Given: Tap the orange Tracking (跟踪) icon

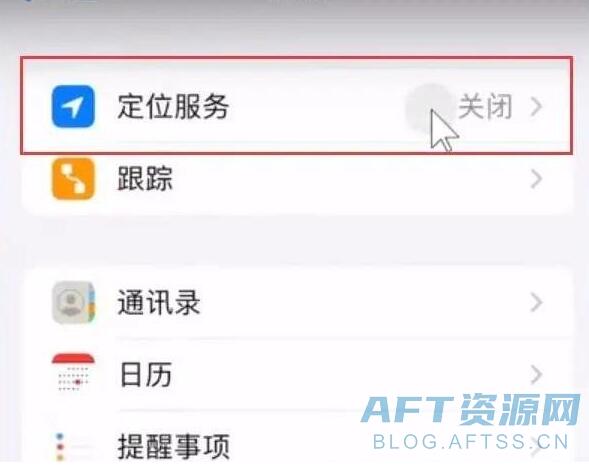Looking at the screenshot, I should (73, 178).
